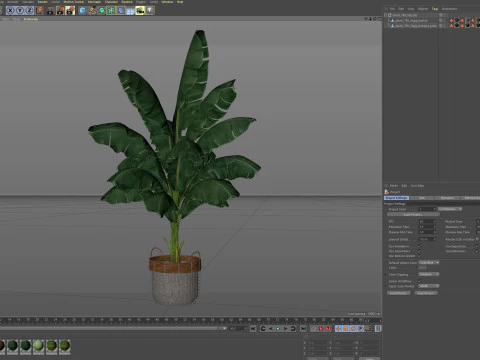Click Render to Picture Viewer icon
The image size is (480, 360).
coord(60,11)
